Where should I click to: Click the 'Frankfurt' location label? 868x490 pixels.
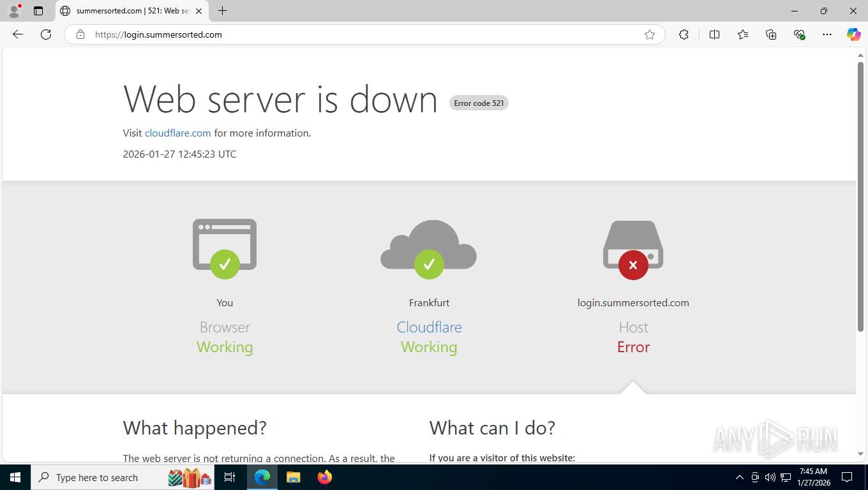pyautogui.click(x=429, y=302)
